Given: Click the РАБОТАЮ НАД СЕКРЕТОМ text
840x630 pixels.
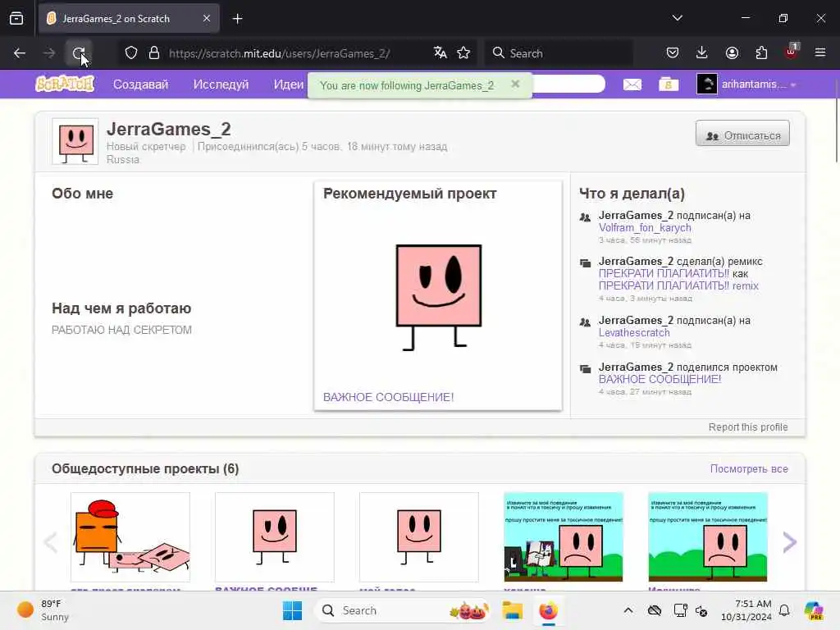Looking at the screenshot, I should coord(121,330).
